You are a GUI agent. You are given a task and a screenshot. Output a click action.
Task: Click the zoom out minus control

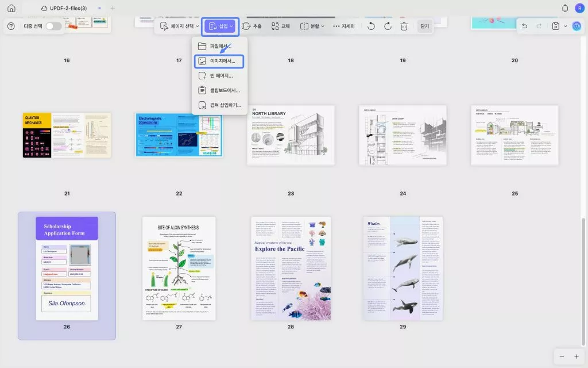tap(562, 356)
